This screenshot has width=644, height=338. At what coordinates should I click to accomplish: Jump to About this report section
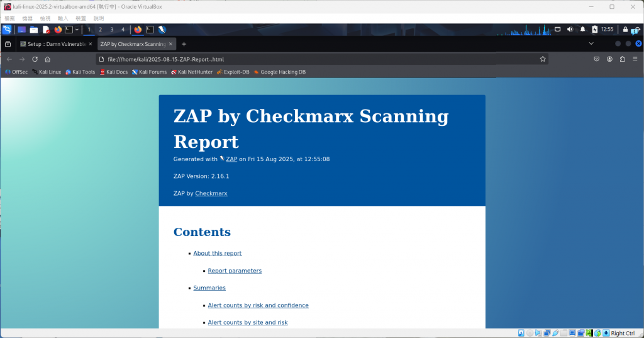pos(217,253)
